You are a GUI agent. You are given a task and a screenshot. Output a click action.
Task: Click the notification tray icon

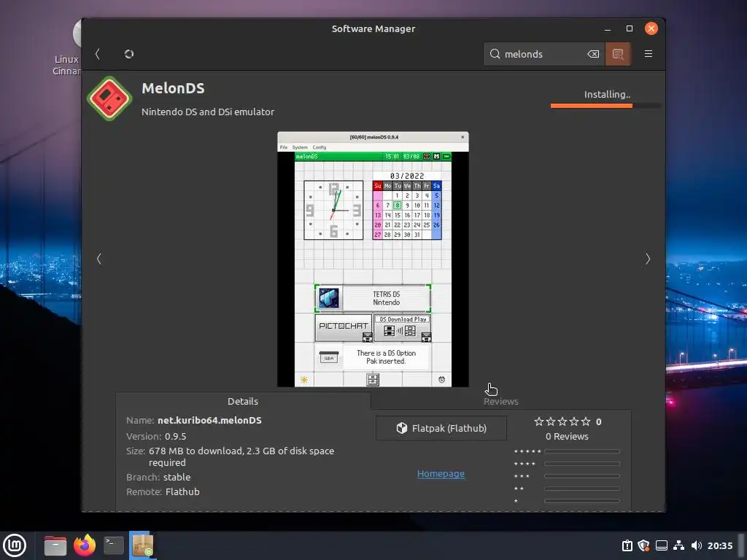tap(627, 545)
